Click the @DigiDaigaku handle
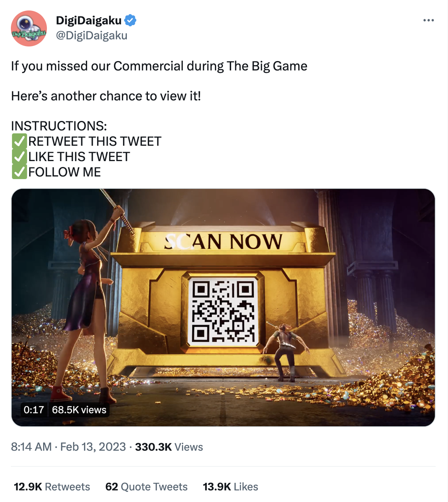The height and width of the screenshot is (502, 448). point(92,36)
